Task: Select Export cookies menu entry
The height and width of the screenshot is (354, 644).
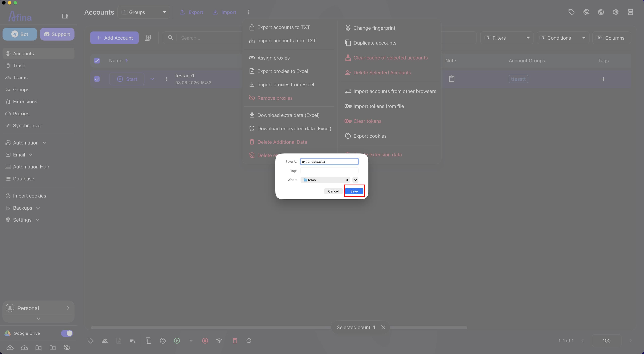Action: (389, 136)
